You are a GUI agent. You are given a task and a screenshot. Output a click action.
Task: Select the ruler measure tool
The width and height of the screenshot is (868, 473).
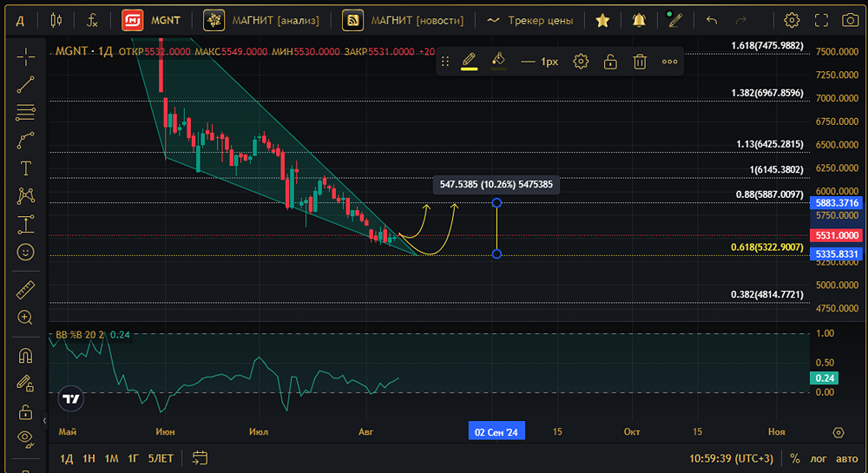[x=25, y=290]
